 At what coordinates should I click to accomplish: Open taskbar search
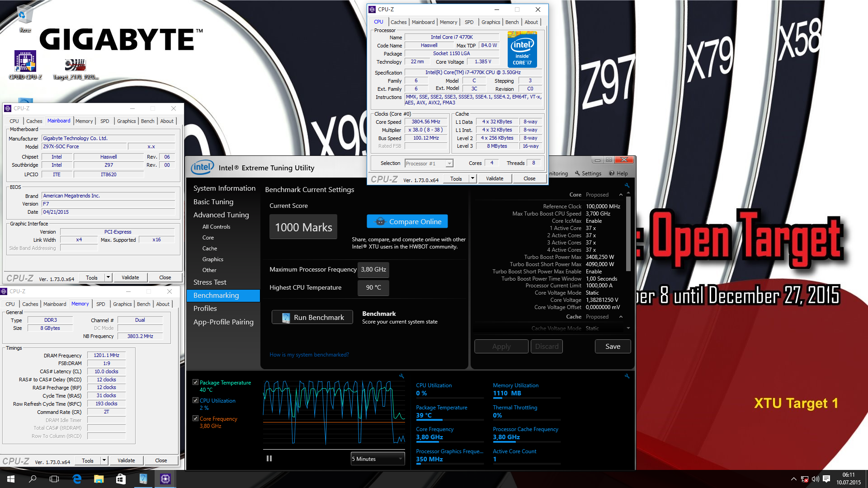(33, 479)
